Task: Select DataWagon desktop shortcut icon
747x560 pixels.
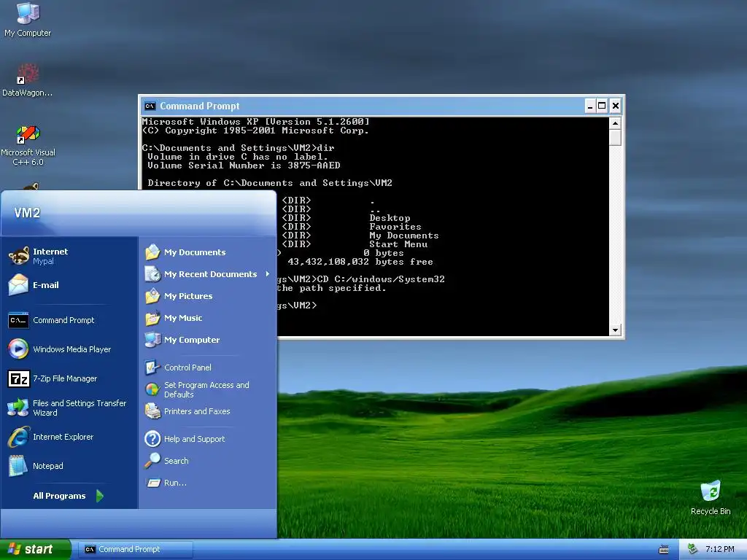Action: pyautogui.click(x=28, y=74)
